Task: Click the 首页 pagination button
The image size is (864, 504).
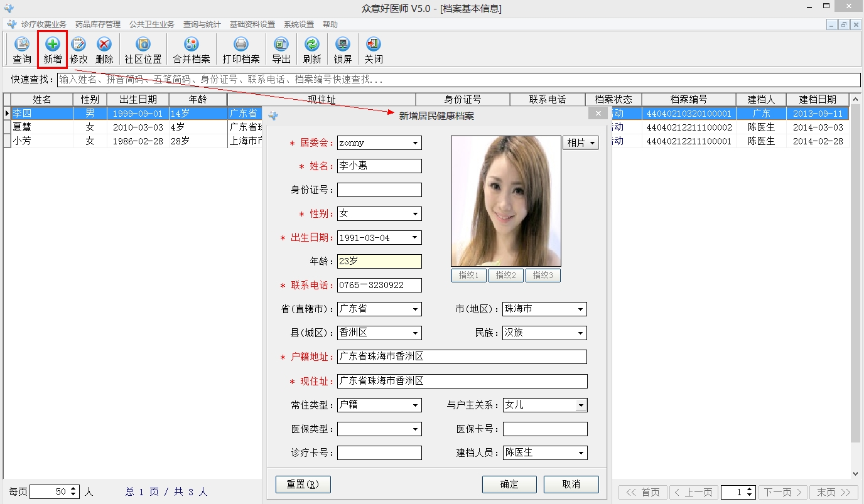Action: [x=643, y=493]
